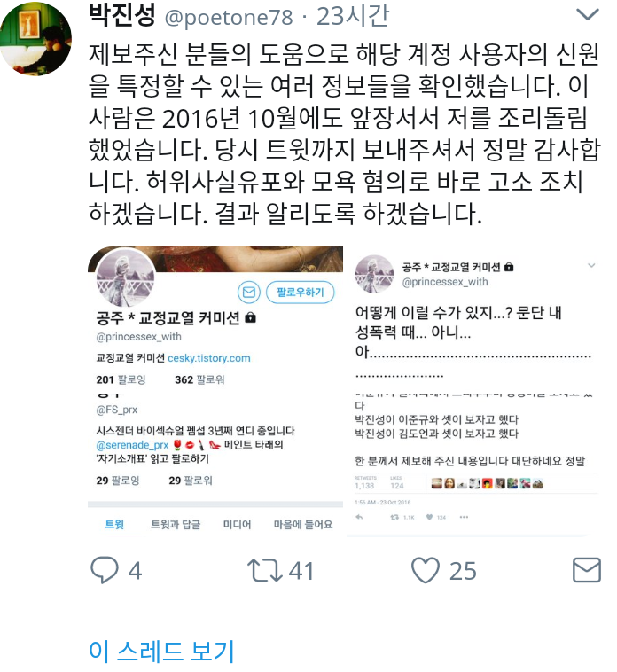
Task: Open 박진성's profile picture
Action: pos(36,39)
